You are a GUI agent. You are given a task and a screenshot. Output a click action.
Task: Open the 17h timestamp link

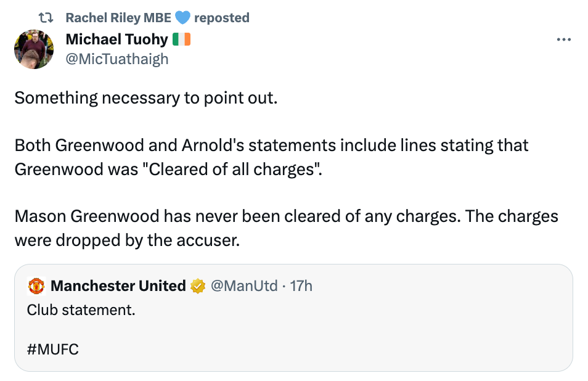click(x=301, y=286)
